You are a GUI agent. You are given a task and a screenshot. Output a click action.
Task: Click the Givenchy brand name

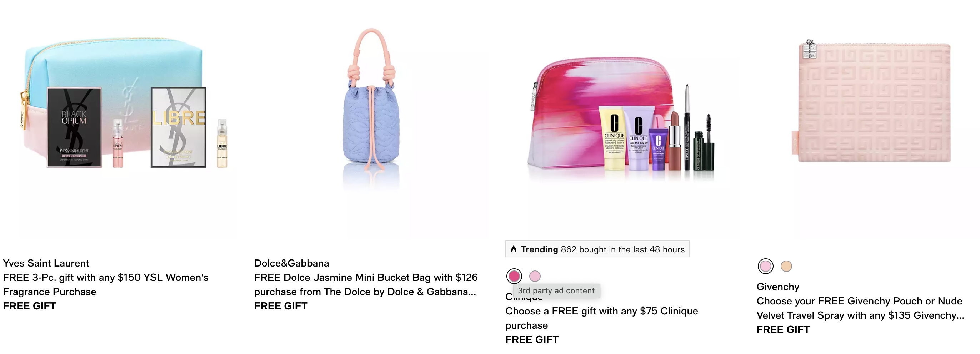click(777, 287)
